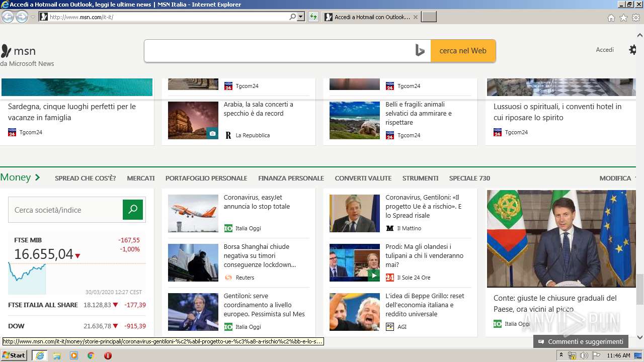Screen dimensions: 644x362
Task: Click the page scroll-down arrow
Action: click(x=640, y=337)
